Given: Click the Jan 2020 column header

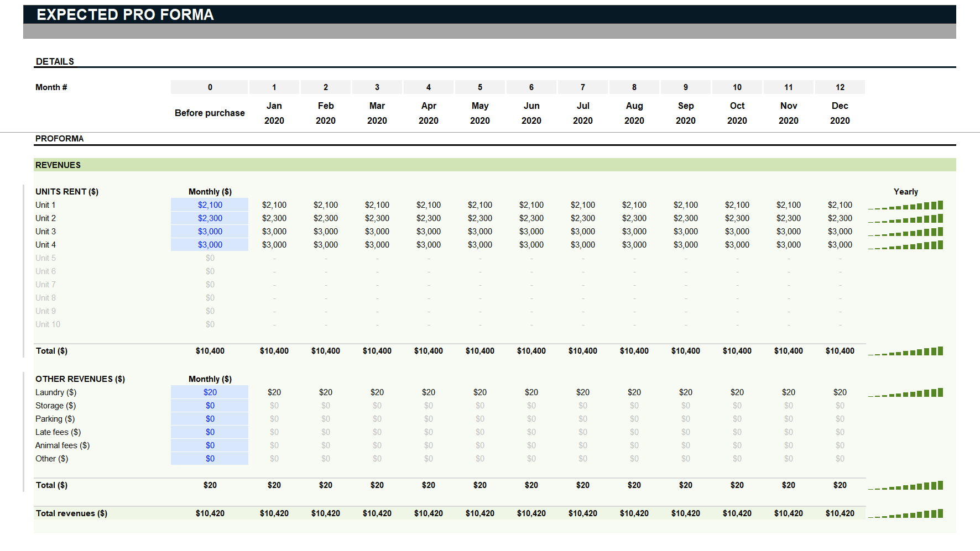Looking at the screenshot, I should click(274, 113).
